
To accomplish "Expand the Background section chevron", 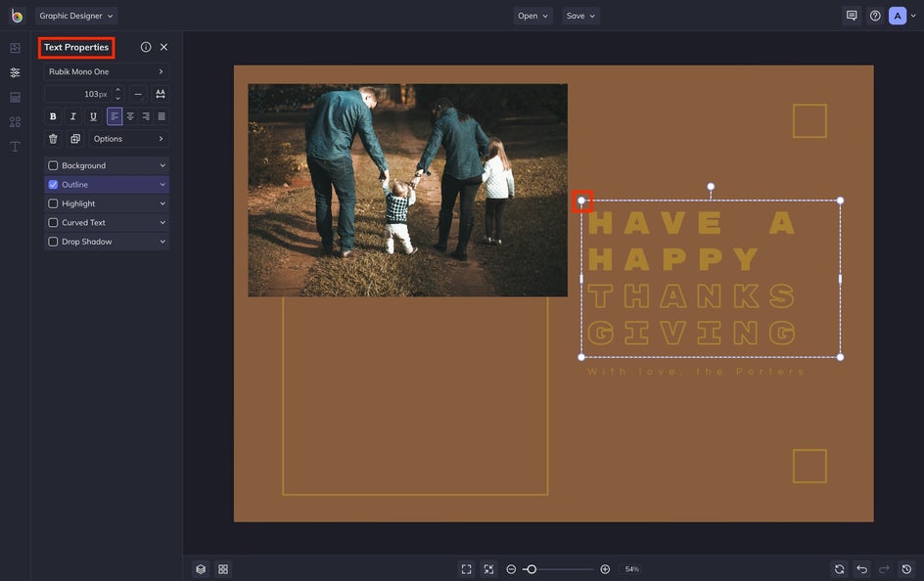I will (162, 165).
